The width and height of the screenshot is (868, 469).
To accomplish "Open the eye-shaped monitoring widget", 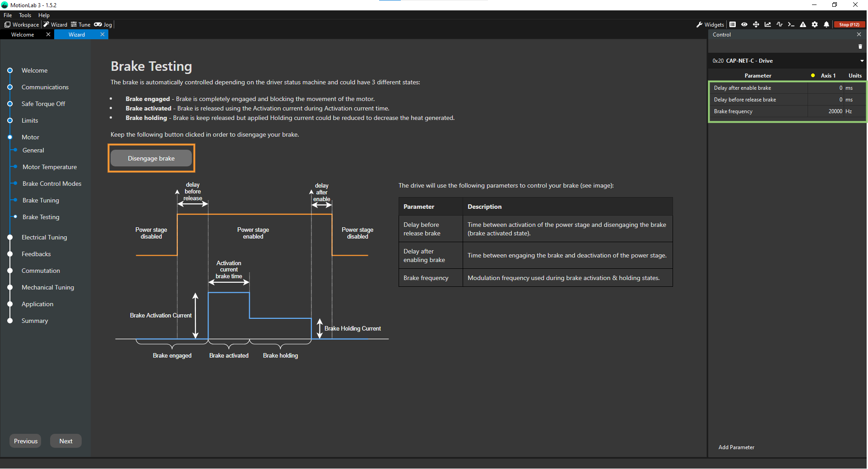I will pos(744,25).
